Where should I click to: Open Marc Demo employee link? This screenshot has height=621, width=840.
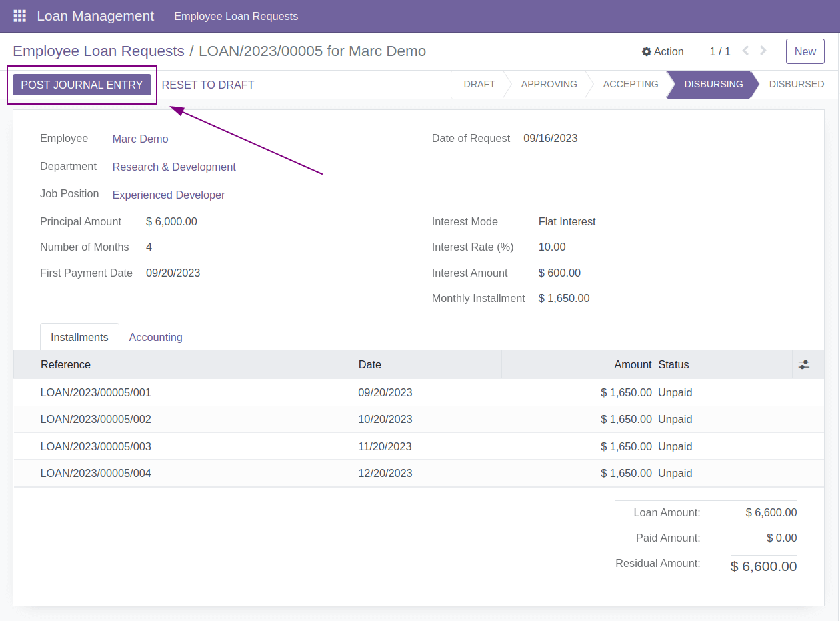[x=140, y=139]
